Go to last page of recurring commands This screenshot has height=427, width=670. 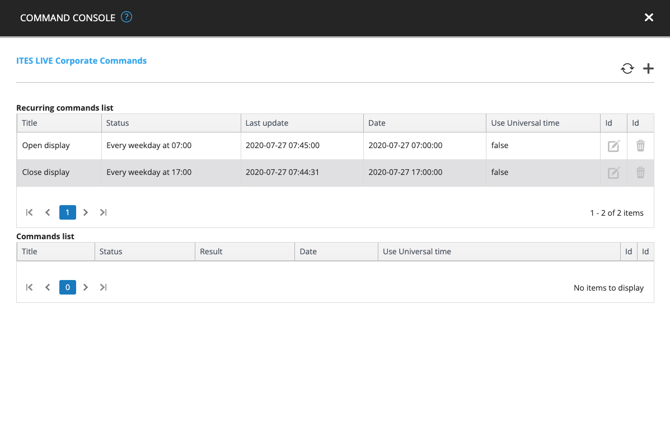(103, 212)
